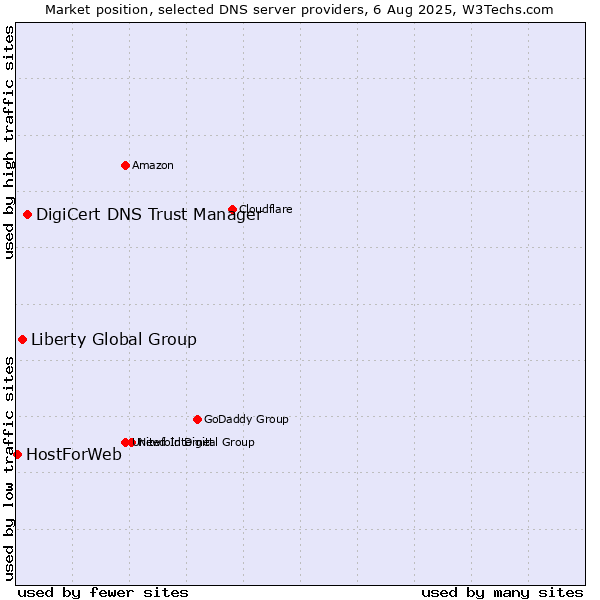The height and width of the screenshot is (600, 600).
Task: Click the 'HostForWeb' label
Action: pos(74,455)
